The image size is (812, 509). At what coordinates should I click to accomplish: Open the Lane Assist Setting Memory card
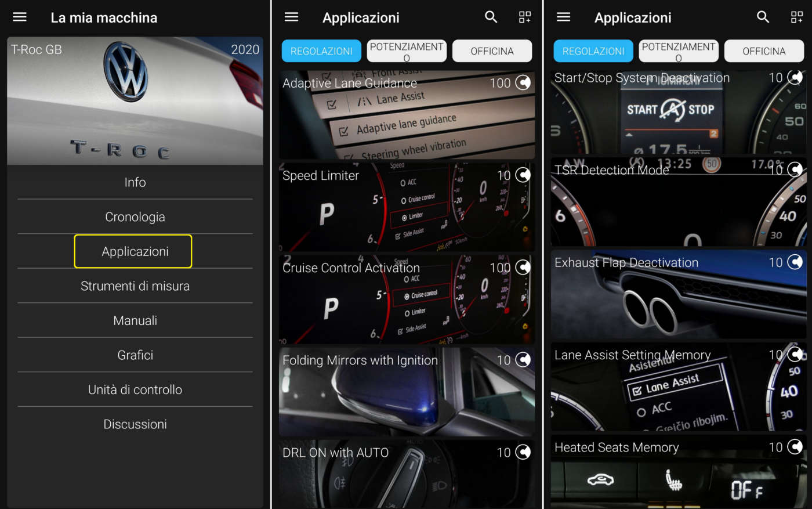tap(679, 387)
